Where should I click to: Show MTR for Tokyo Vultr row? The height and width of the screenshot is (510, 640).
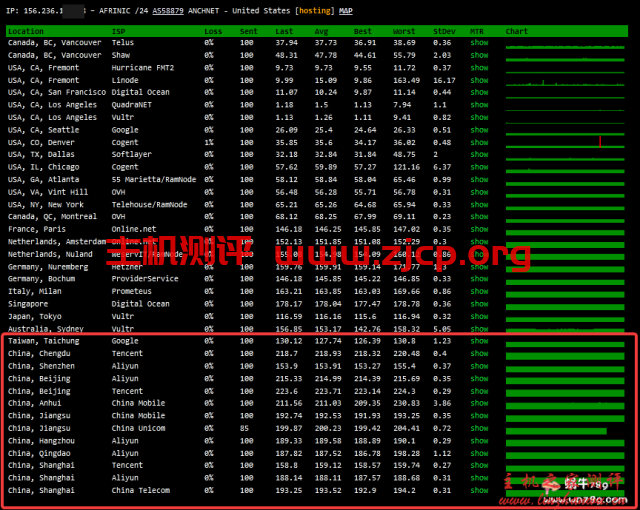[x=479, y=317]
